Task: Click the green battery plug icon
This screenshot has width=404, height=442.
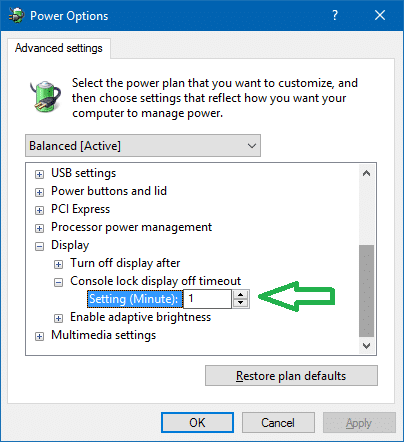Action: point(46,96)
